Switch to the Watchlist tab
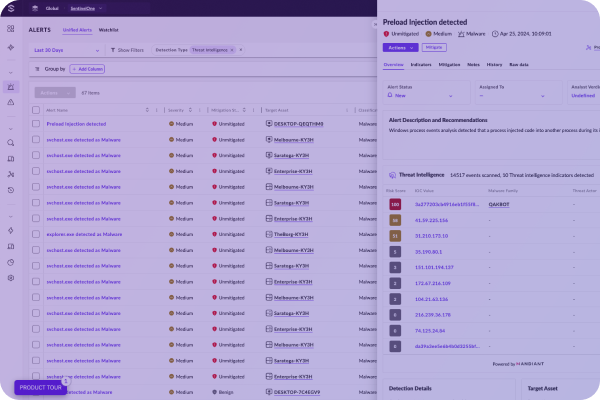 click(x=109, y=30)
